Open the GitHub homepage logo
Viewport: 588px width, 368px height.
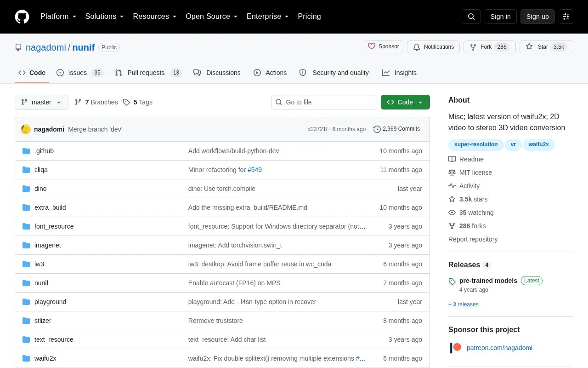pos(22,17)
